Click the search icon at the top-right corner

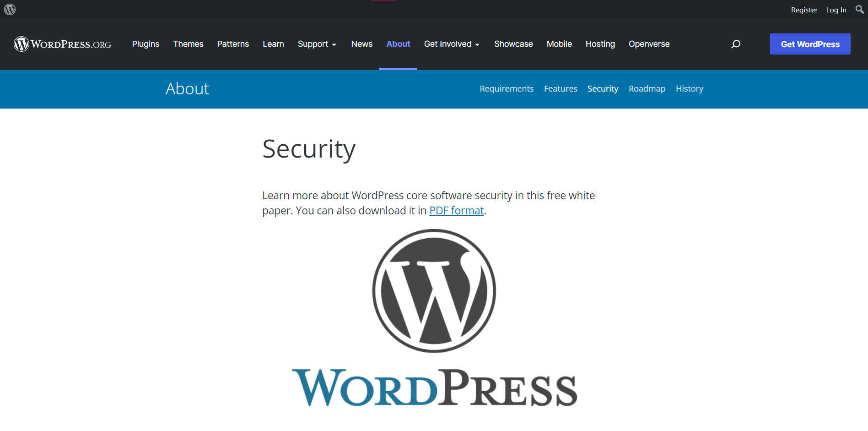click(x=859, y=9)
